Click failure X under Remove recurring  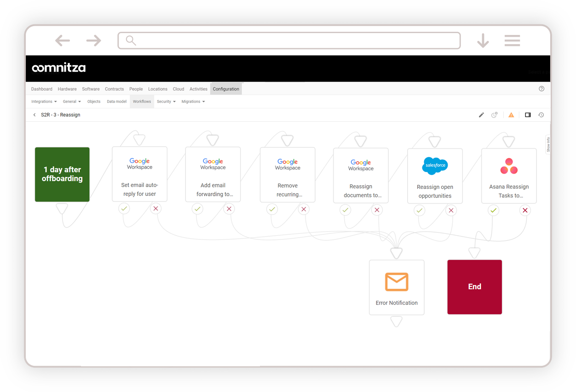coord(304,210)
